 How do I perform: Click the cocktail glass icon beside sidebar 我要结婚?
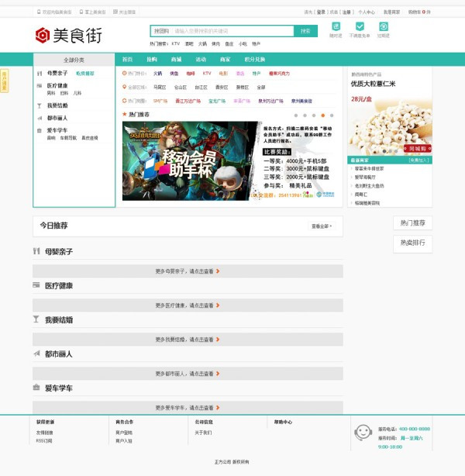pos(40,105)
